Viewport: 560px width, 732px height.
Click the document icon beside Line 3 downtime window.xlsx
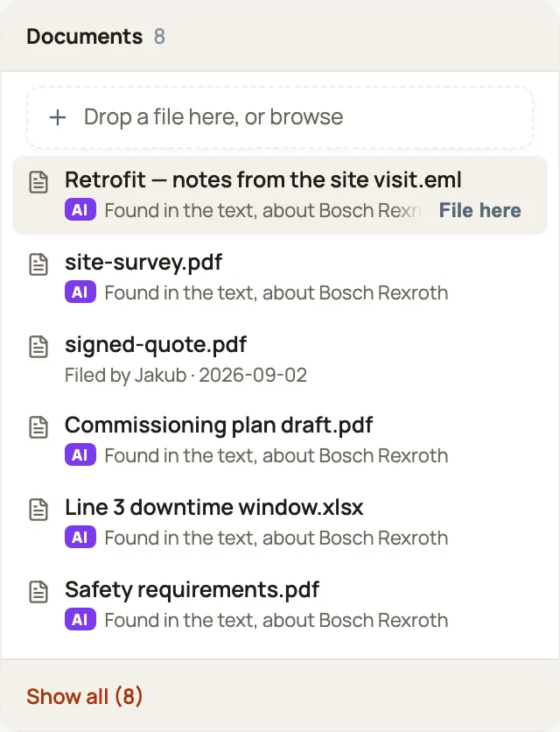38,510
